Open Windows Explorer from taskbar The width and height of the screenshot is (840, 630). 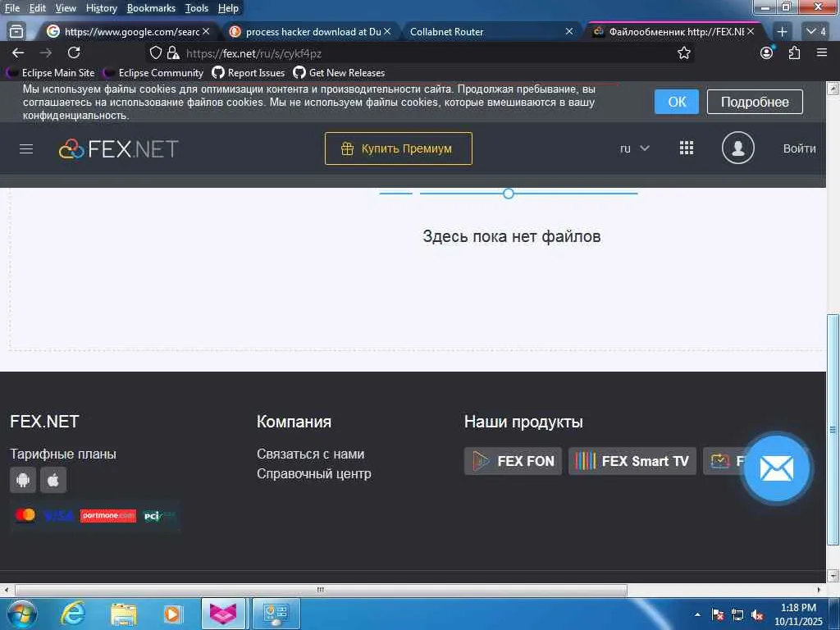pos(124,614)
